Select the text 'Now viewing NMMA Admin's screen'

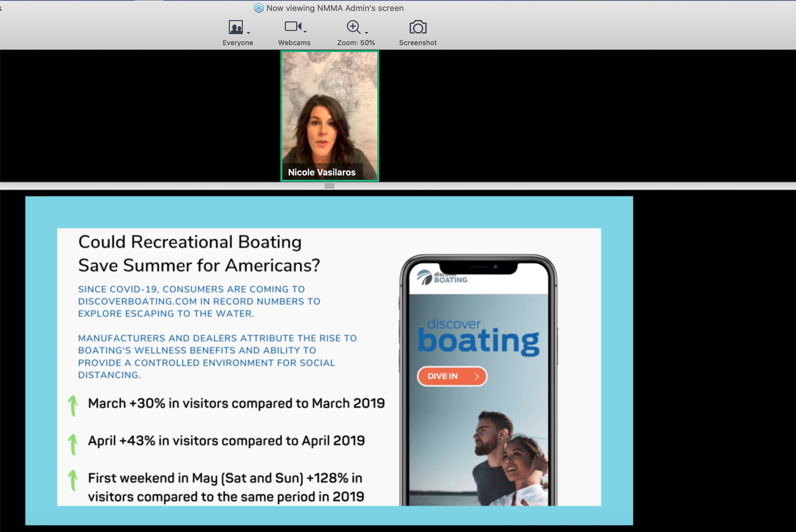335,8
